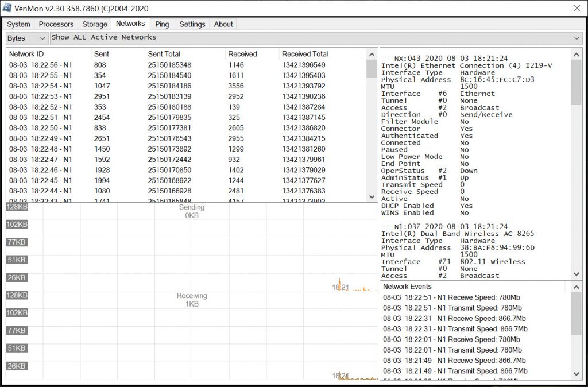Image resolution: width=588 pixels, height=387 pixels.
Task: Expand the Bytes unit dropdown
Action: click(x=27, y=38)
